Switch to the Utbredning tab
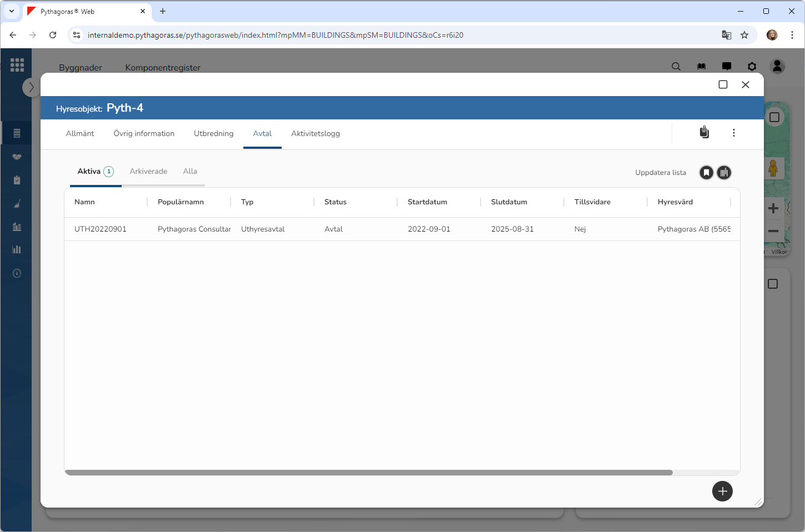The image size is (805, 532). 213,133
